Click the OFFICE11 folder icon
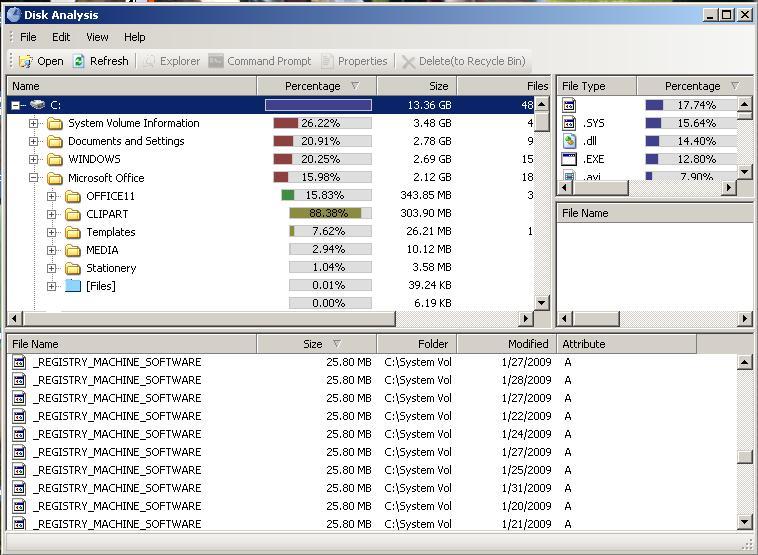This screenshot has height=555, width=758. pos(73,196)
